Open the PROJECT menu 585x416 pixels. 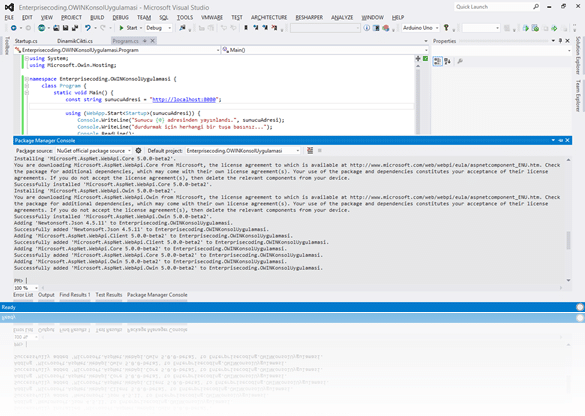click(71, 18)
